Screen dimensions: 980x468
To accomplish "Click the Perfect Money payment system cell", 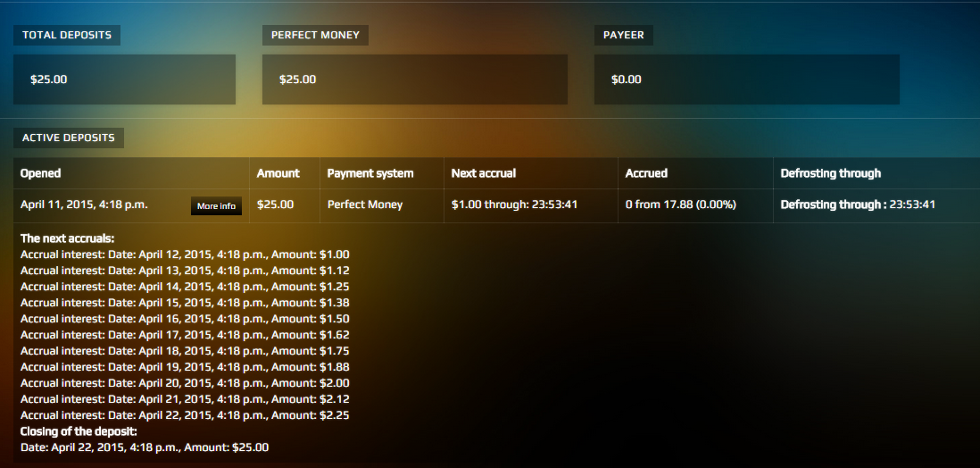I will pos(365,205).
